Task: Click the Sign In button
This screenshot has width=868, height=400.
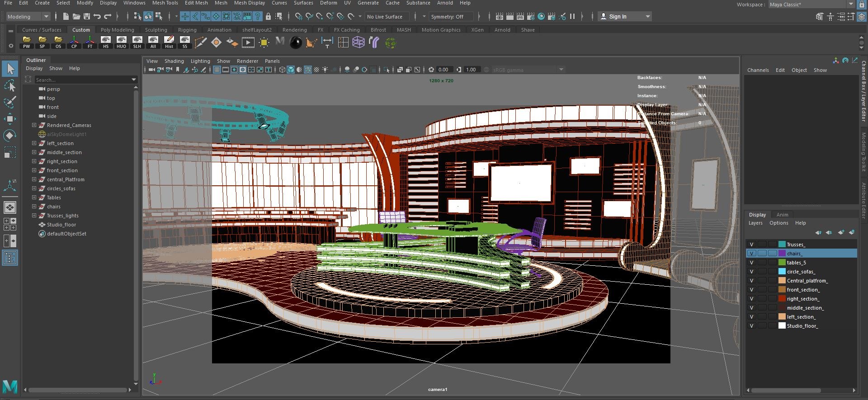Action: coord(624,16)
